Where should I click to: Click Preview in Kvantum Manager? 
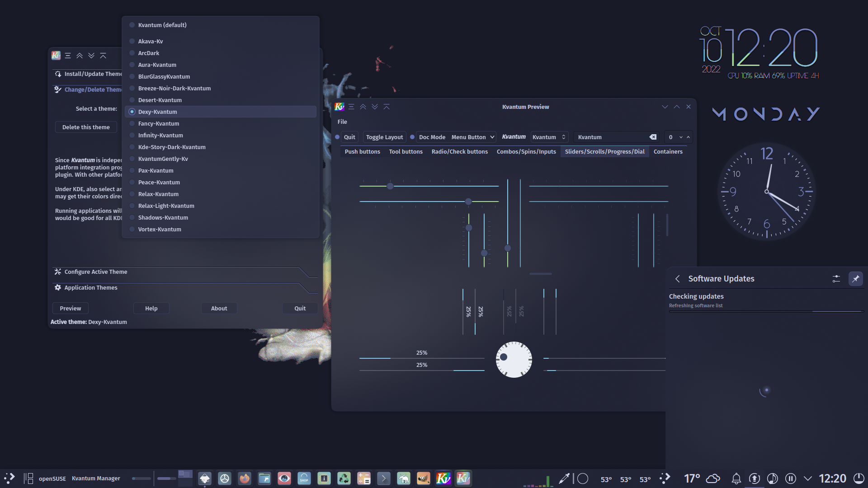pyautogui.click(x=71, y=308)
